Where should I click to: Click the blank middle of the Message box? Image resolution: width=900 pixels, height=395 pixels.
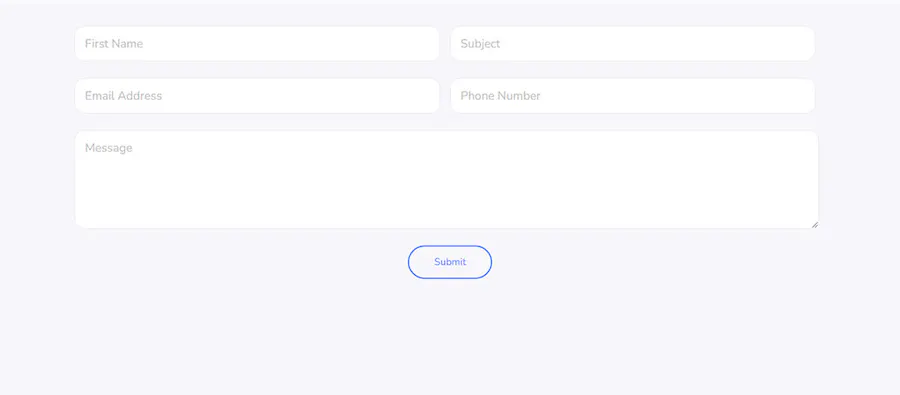pyautogui.click(x=447, y=184)
